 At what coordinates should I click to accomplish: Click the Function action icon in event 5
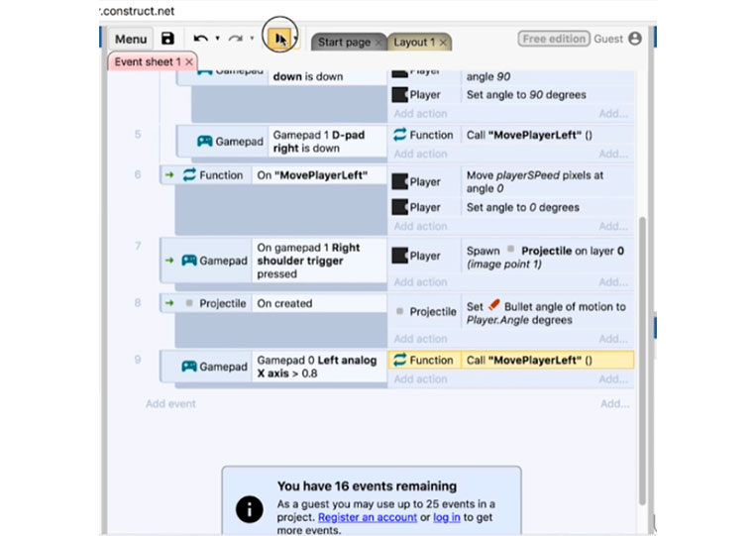tap(399, 135)
